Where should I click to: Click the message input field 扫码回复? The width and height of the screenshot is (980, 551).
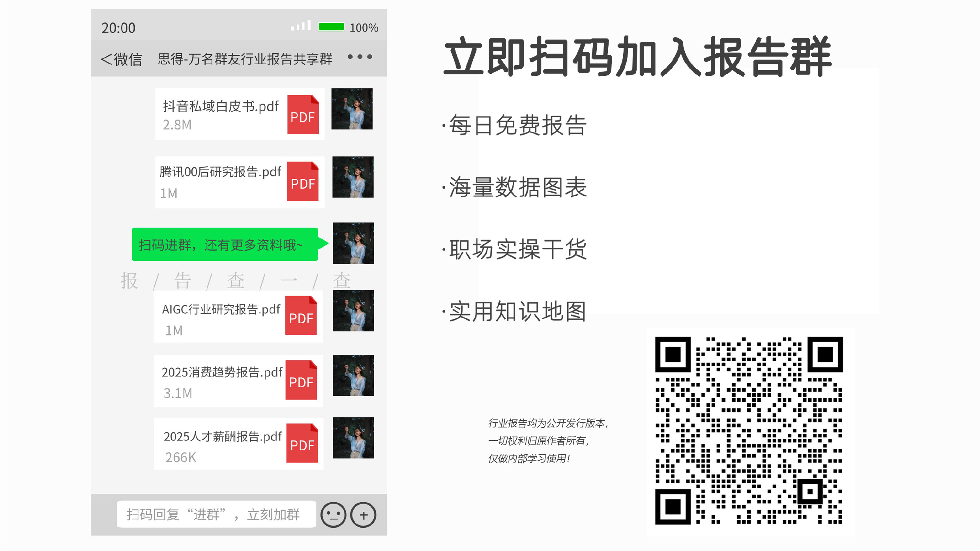216,514
